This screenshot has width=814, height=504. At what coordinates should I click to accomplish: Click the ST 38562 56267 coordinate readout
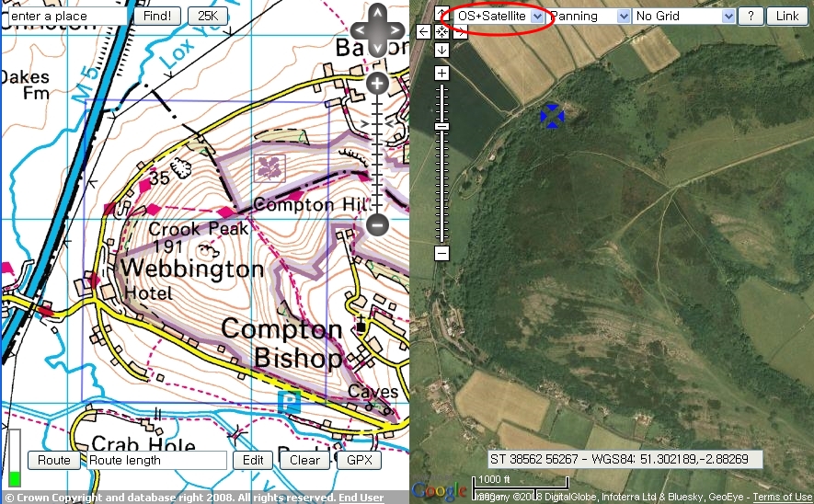(x=625, y=459)
